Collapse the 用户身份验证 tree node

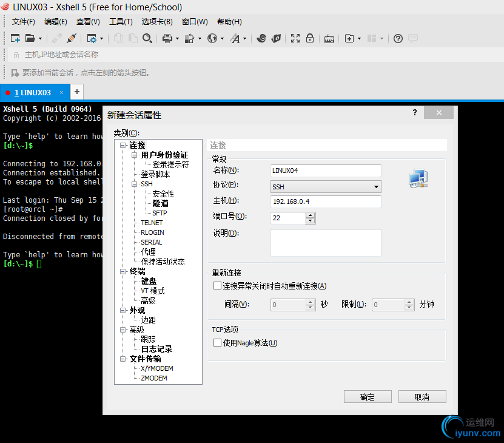(134, 155)
